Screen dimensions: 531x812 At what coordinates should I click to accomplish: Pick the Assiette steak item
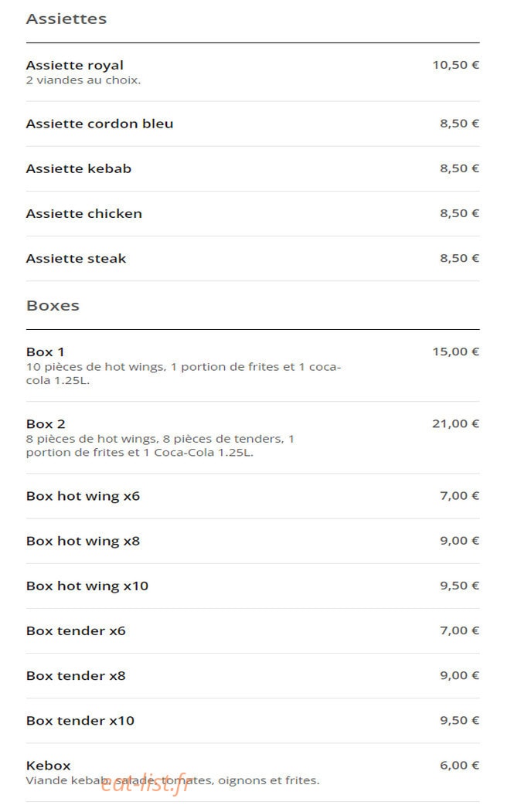pyautogui.click(x=253, y=259)
